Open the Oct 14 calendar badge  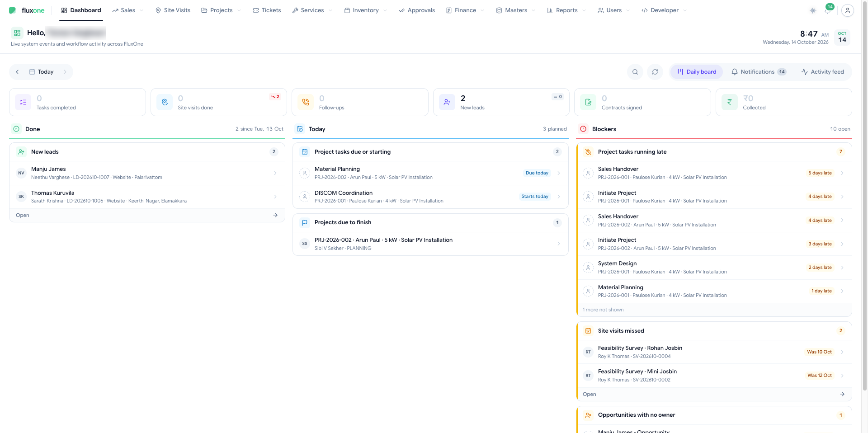pyautogui.click(x=842, y=38)
